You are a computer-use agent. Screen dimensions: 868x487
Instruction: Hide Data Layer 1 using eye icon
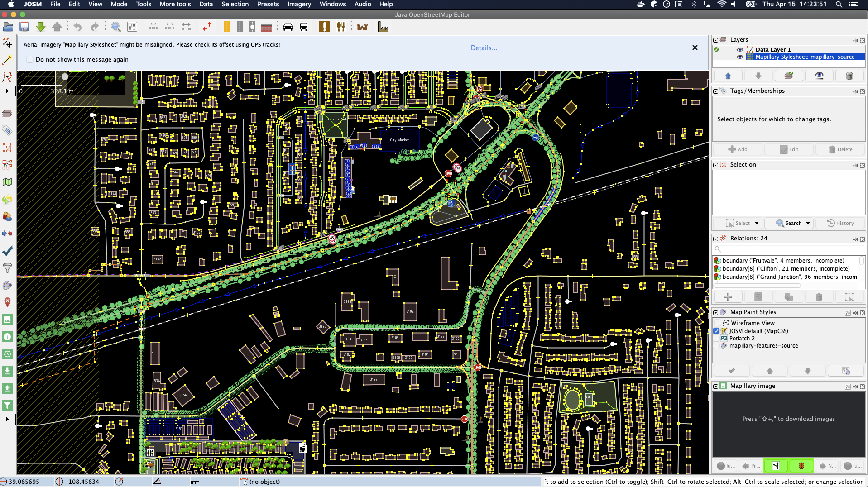739,50
